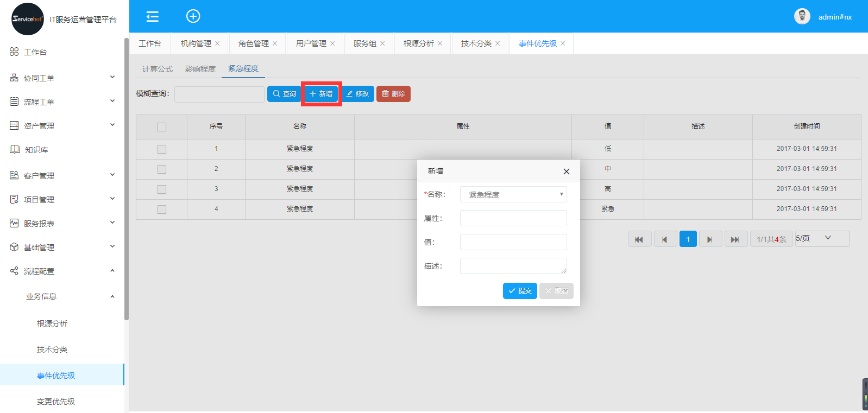This screenshot has height=413, width=868.
Task: Click the 提交 button in the dialog
Action: pos(520,291)
